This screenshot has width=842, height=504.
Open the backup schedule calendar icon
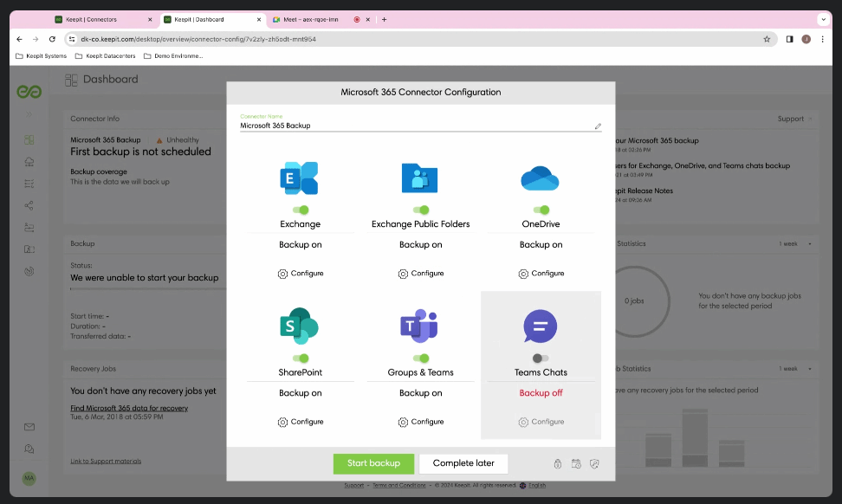(576, 464)
